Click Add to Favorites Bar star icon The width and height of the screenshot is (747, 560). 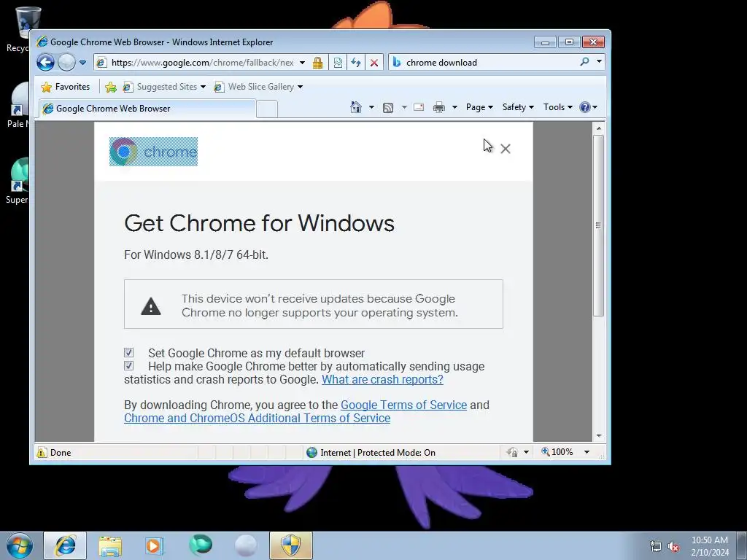(111, 87)
